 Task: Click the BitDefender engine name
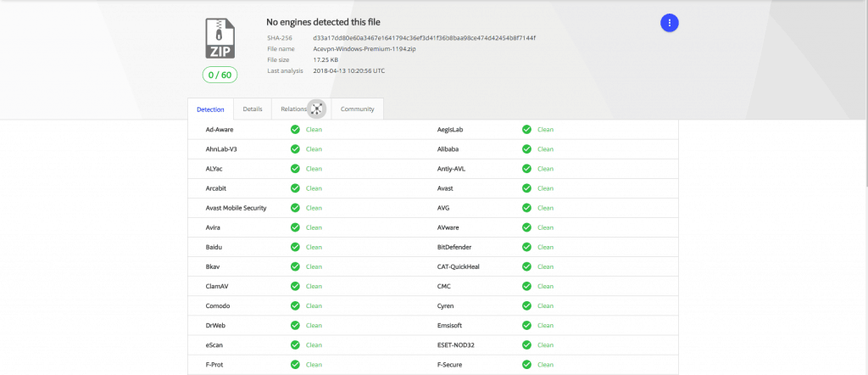coord(454,247)
